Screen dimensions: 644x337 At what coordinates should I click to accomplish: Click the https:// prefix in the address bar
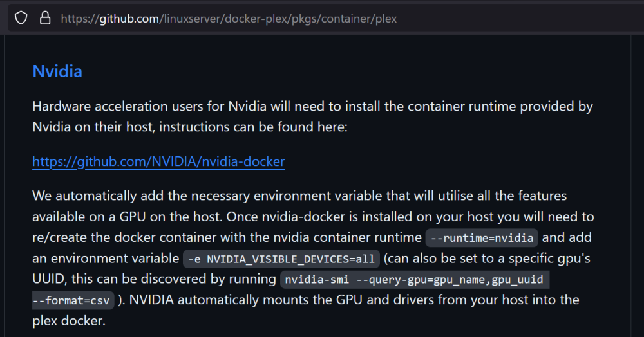(x=80, y=19)
